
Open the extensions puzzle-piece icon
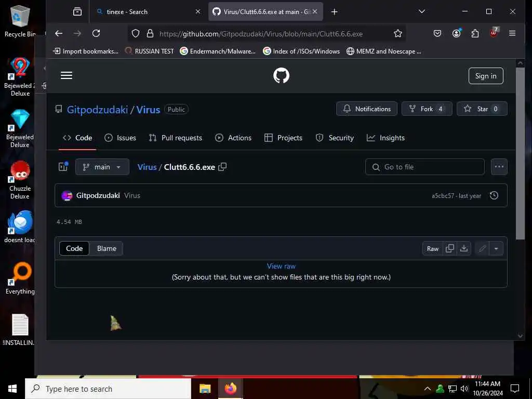[475, 33]
